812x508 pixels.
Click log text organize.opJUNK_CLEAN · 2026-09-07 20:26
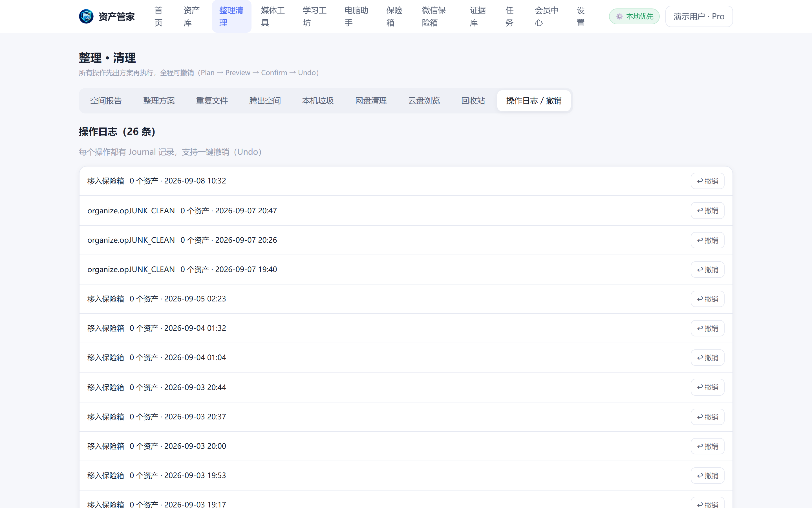tap(182, 240)
